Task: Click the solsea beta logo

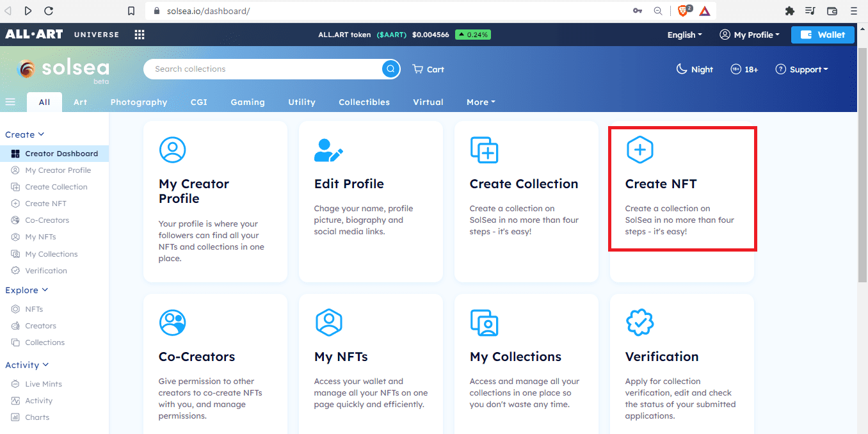Action: pos(62,70)
